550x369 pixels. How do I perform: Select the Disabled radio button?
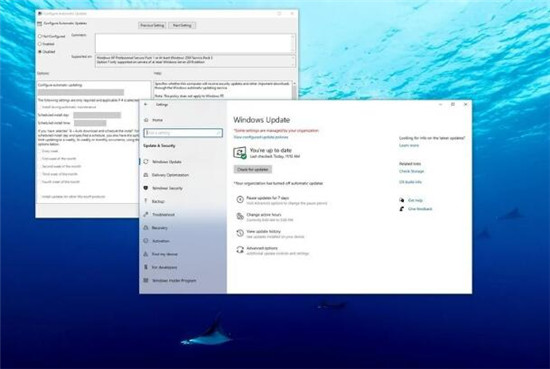40,52
